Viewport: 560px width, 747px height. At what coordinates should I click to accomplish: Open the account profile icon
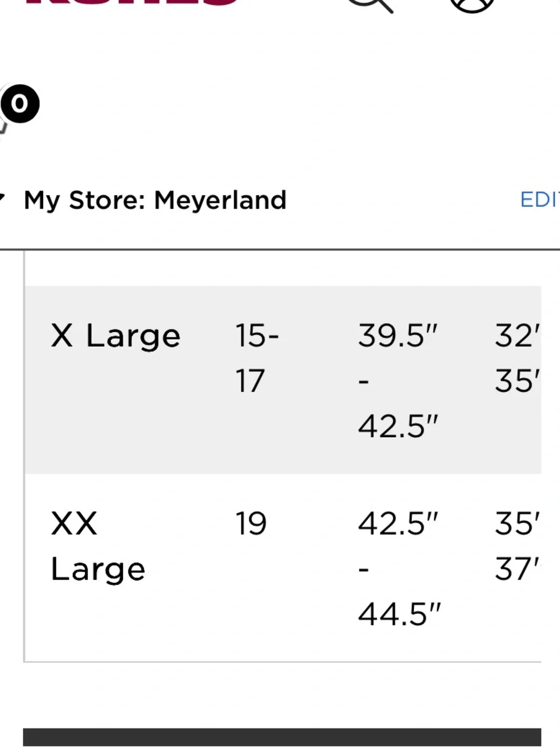tap(472, 4)
